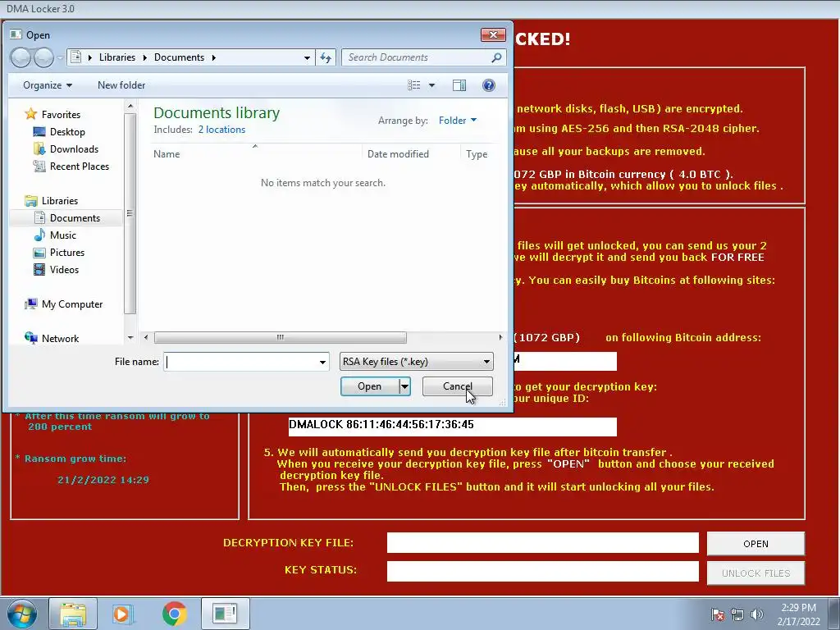Screen dimensions: 840x630
Task: Click the Forward navigation arrow in Open dialog
Action: tap(44, 57)
